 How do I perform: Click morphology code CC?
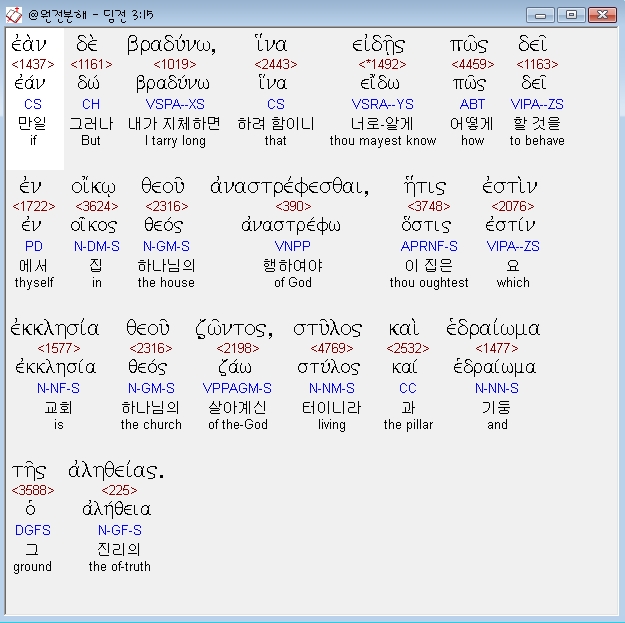pos(408,388)
